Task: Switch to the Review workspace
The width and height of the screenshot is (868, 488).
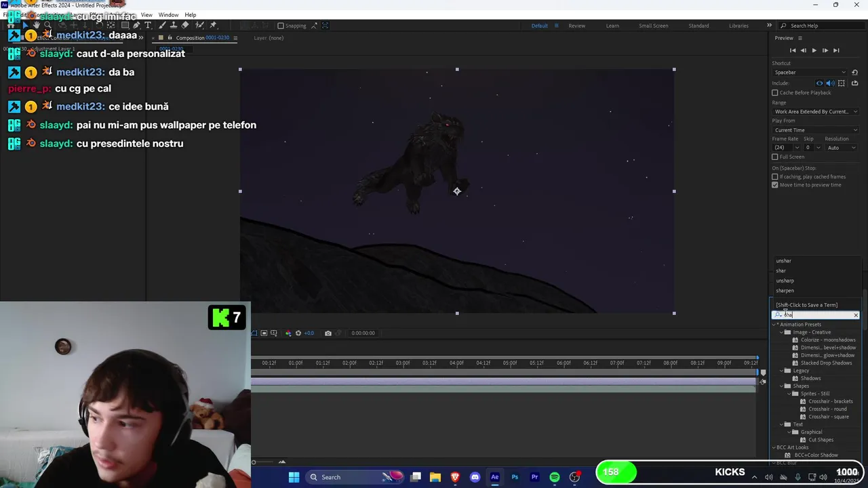Action: pos(576,26)
